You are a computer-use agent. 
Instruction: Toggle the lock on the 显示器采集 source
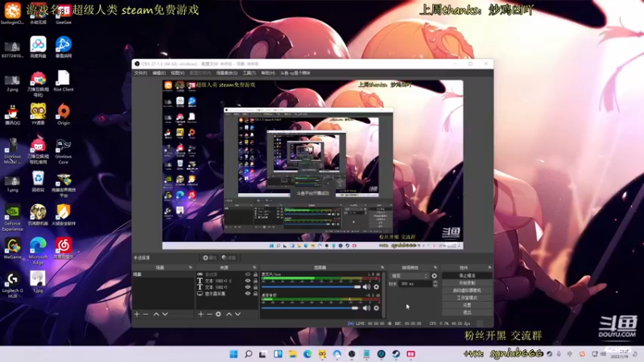[255, 294]
